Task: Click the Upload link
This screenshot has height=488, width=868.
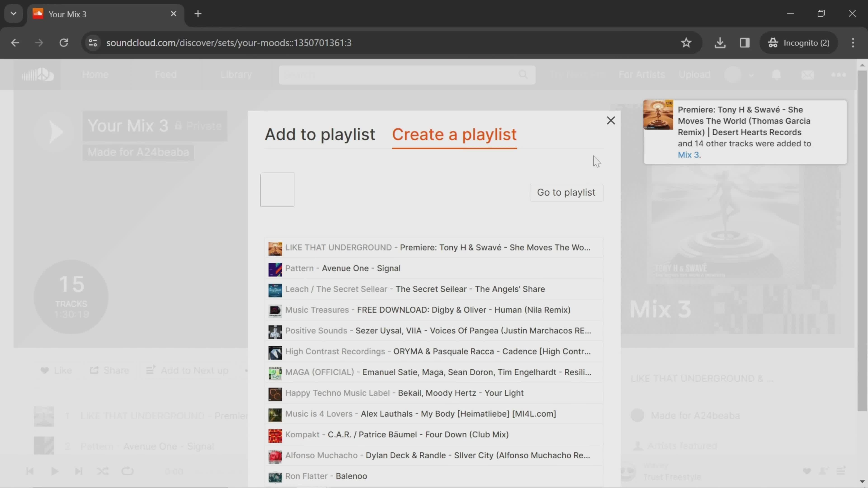Action: click(694, 74)
